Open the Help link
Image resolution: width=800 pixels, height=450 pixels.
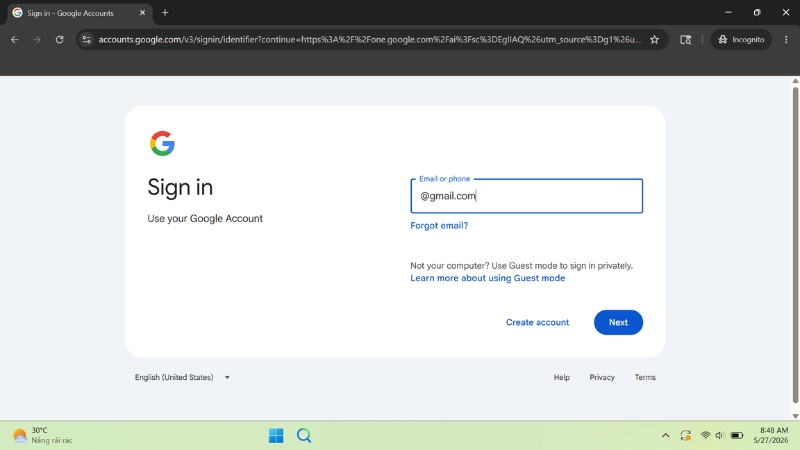pos(562,378)
